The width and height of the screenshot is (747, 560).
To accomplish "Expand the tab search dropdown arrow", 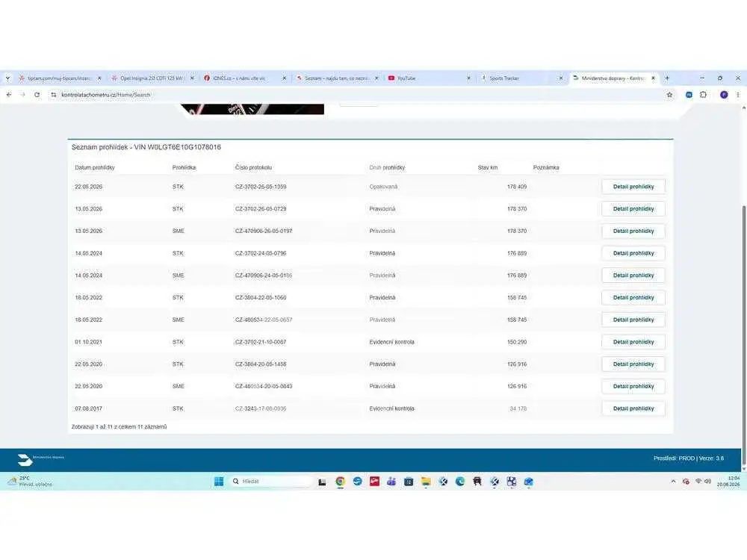I will 7,78.
